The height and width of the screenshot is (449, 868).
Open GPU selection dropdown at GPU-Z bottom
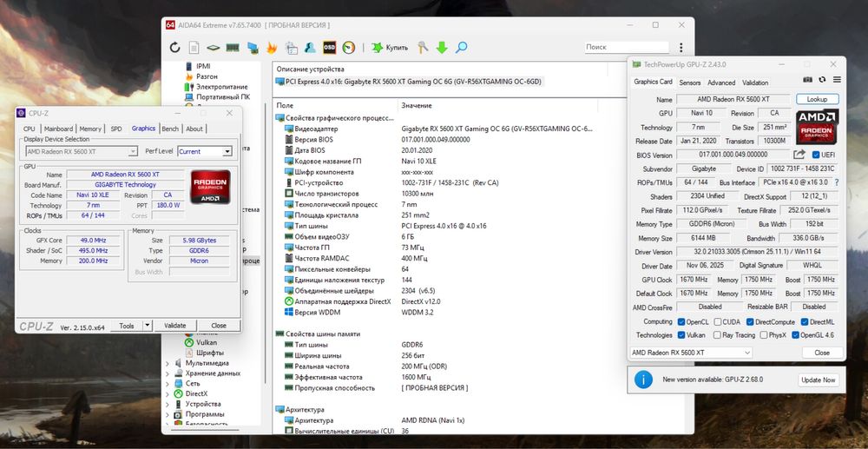(x=691, y=352)
